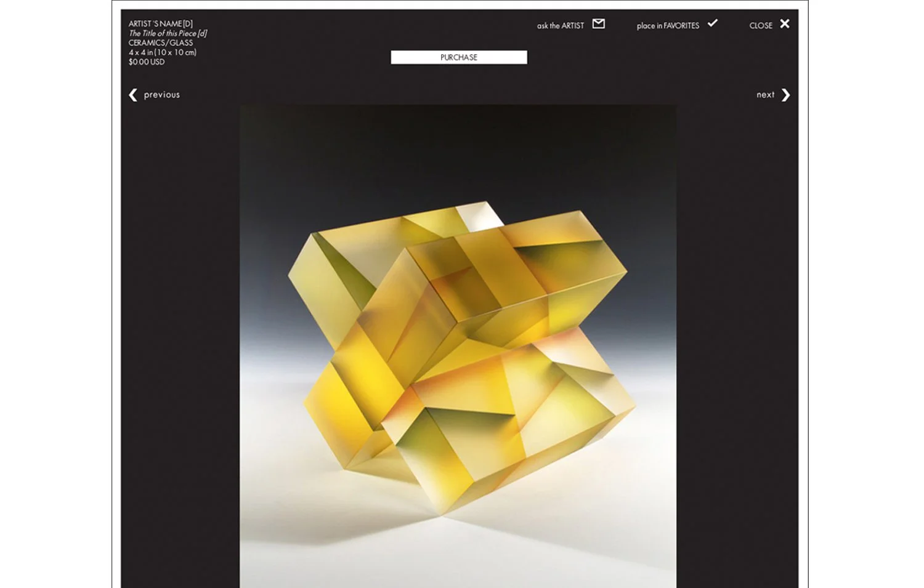The width and height of the screenshot is (924, 588).
Task: Select the 'place in FAVORITES' label
Action: point(668,25)
